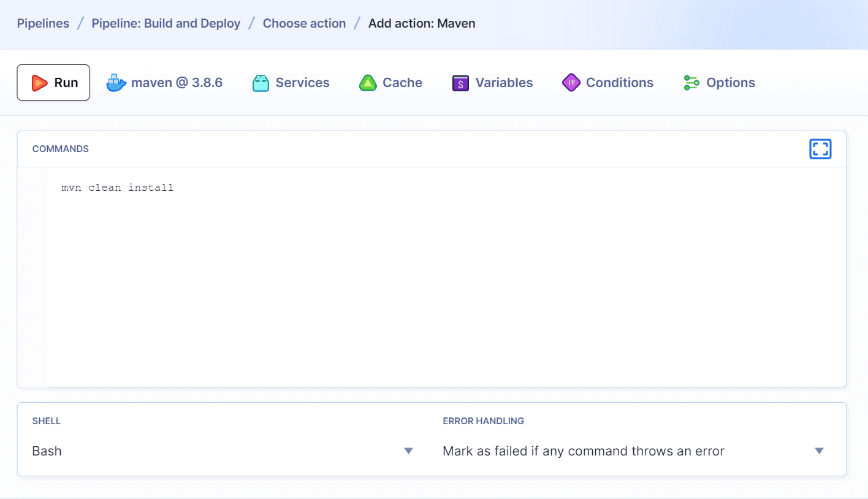The height and width of the screenshot is (499, 868).
Task: Navigate to Pipelines via breadcrumb link
Action: 43,23
